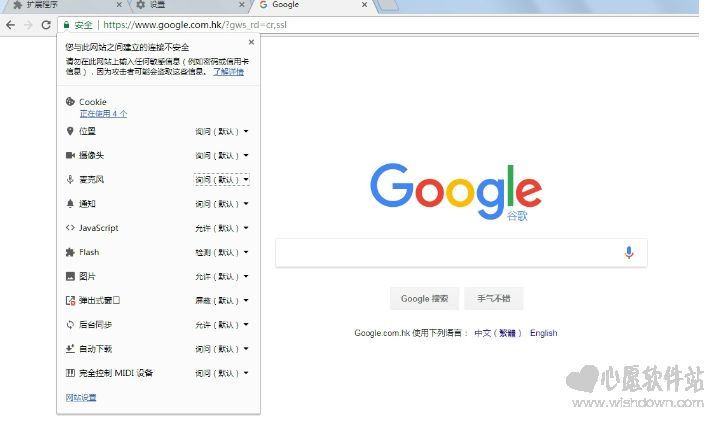This screenshot has width=726, height=423.
Task: Click the camera permission icon
Action: pyautogui.click(x=70, y=156)
